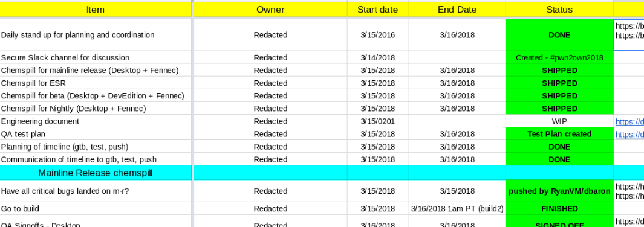Select the WIP status cell

tap(559, 121)
